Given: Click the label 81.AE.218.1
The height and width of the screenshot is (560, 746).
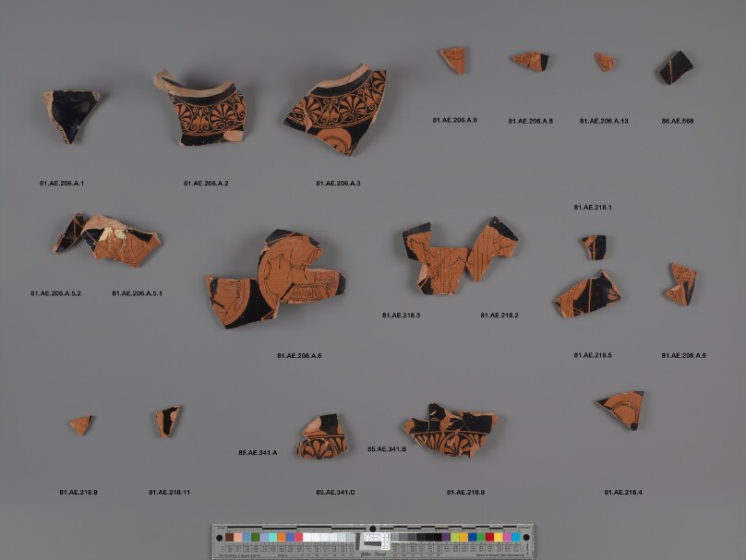Looking at the screenshot, I should [593, 208].
